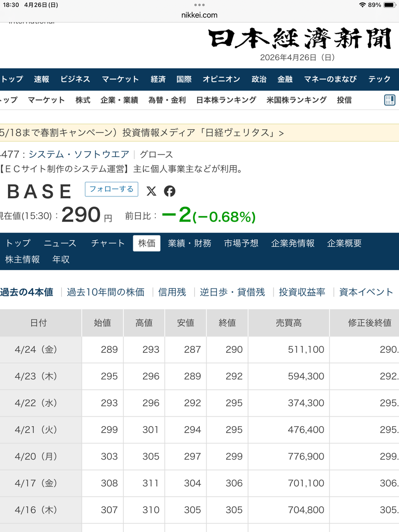Click the 高値 column header
The width and height of the screenshot is (399, 532).
click(144, 323)
